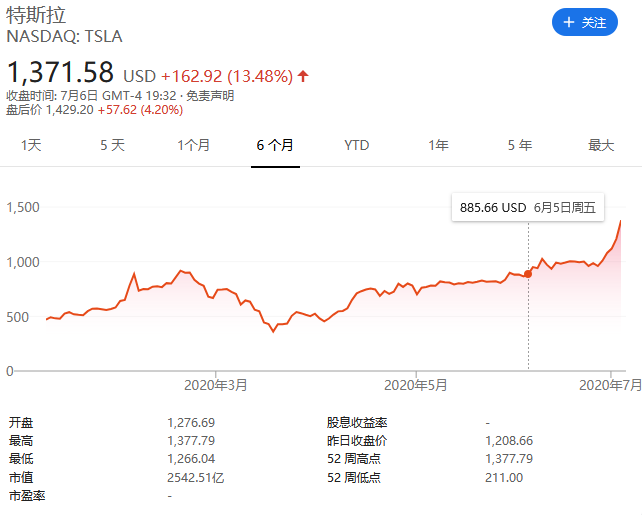Click the 关注 follow button
The height and width of the screenshot is (515, 642).
(x=584, y=22)
